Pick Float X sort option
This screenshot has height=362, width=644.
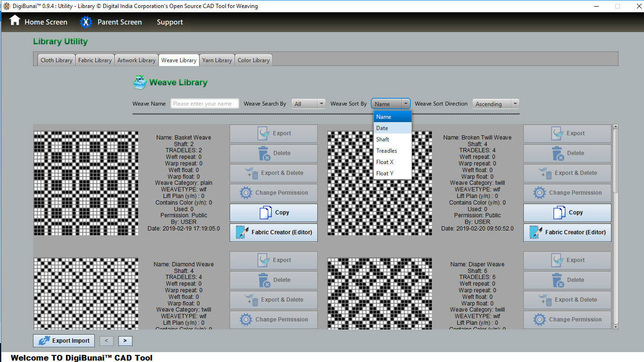(x=385, y=162)
